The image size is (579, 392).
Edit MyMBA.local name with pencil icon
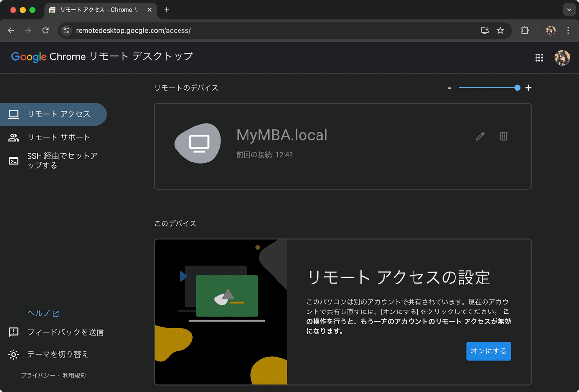480,136
